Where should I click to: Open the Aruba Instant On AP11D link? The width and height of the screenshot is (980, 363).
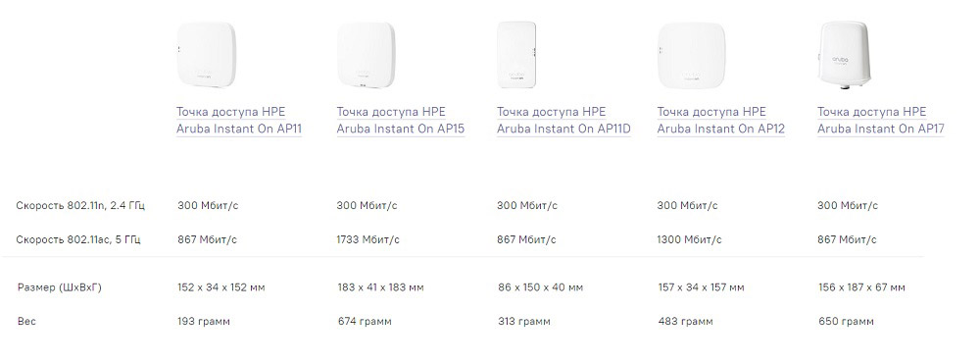563,120
